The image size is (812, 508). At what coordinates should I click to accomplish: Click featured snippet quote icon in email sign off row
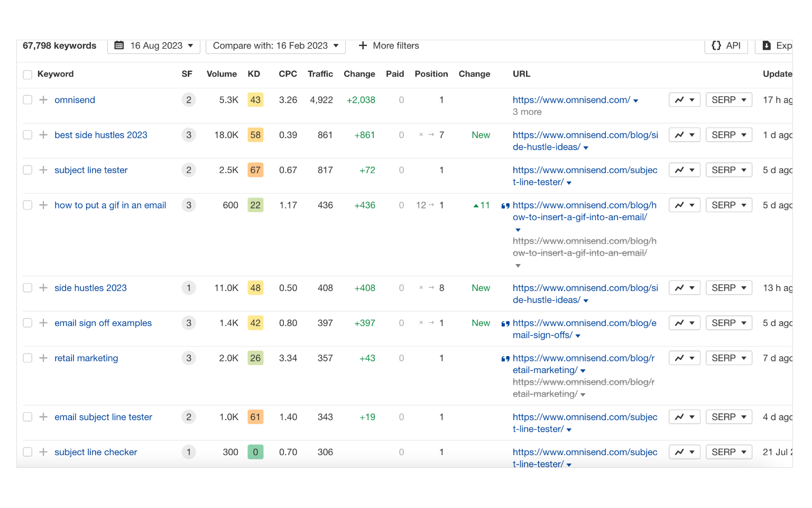tap(505, 323)
